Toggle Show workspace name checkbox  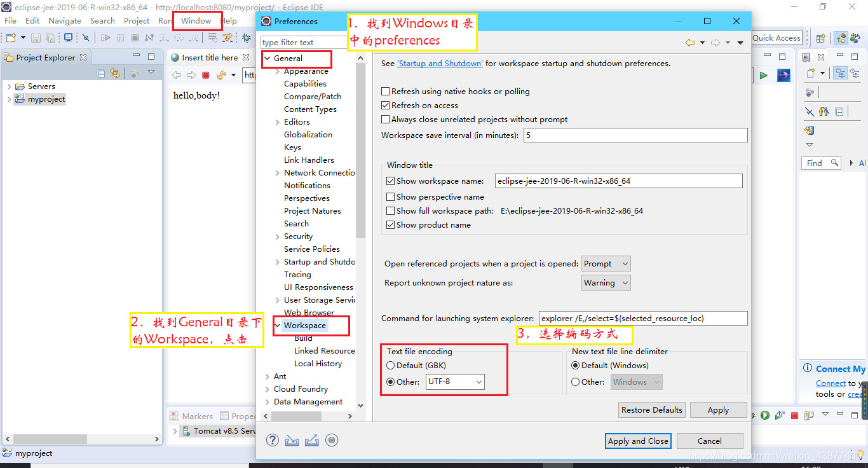pos(390,181)
